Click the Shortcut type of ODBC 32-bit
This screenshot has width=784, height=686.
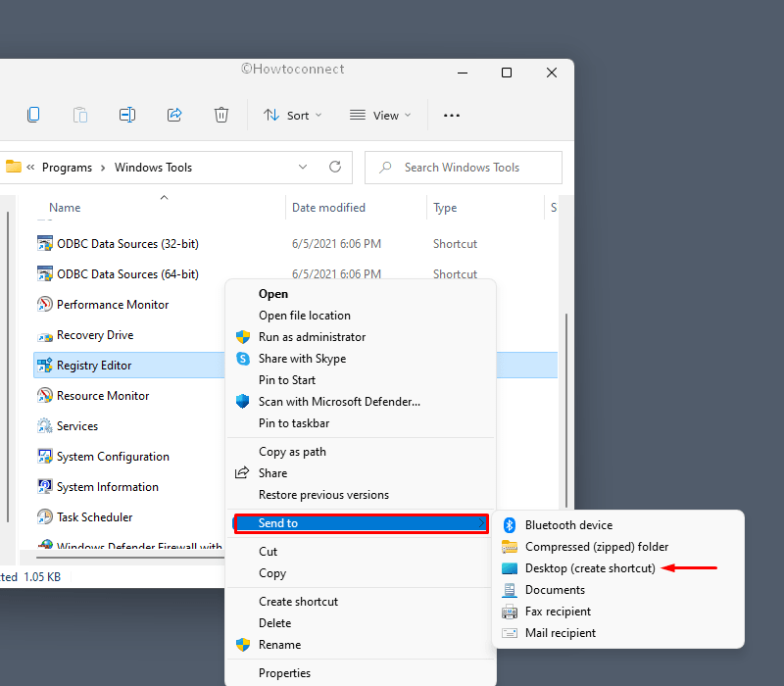click(x=455, y=243)
